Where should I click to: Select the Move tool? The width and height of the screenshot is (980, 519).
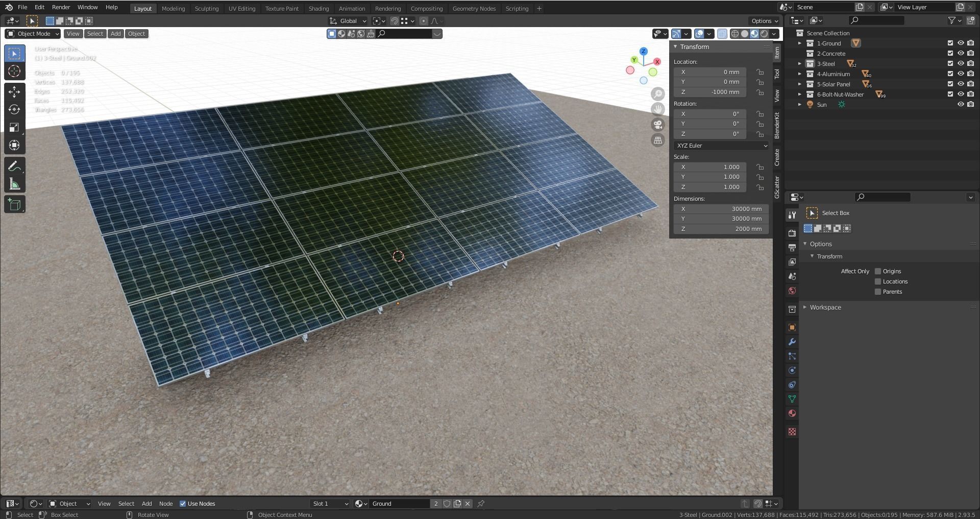(x=14, y=92)
